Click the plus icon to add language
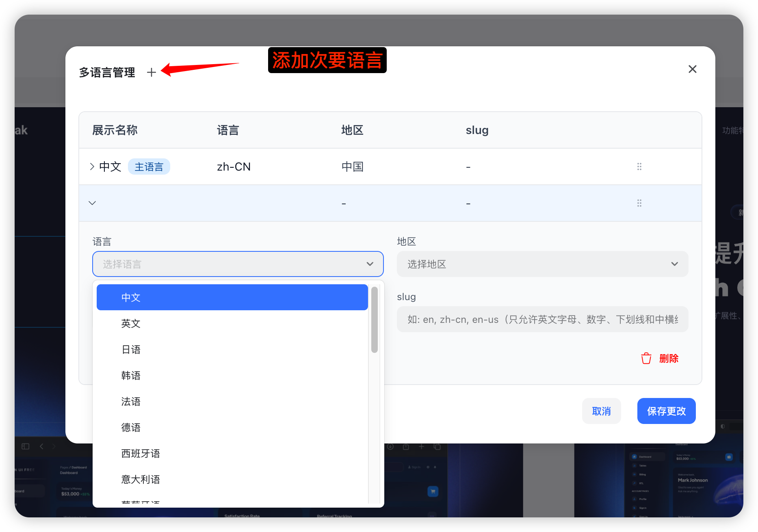 pos(151,72)
